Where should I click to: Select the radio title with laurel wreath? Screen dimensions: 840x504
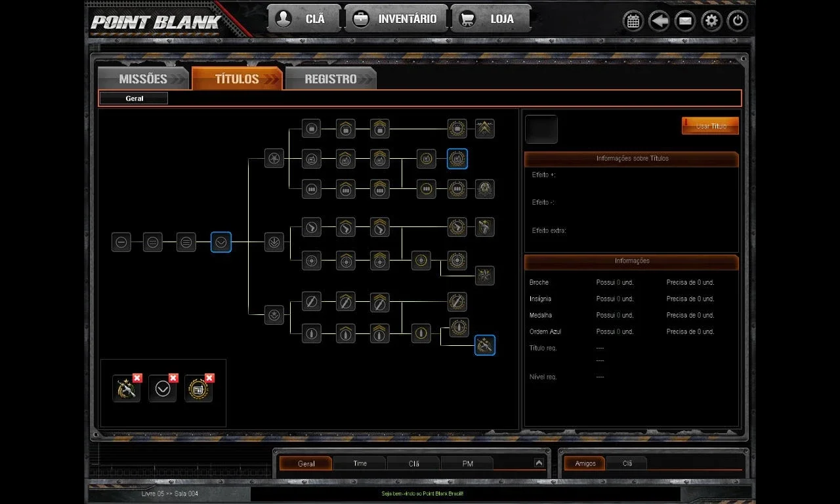point(457,158)
